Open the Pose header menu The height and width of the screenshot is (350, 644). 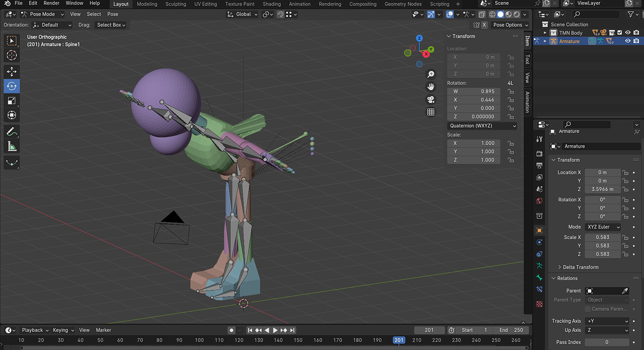[113, 14]
